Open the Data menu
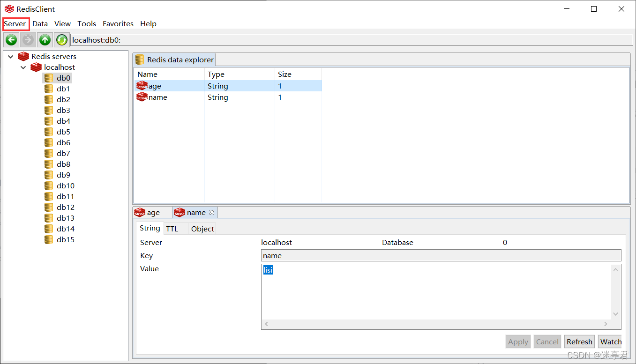636x364 pixels. coord(40,23)
